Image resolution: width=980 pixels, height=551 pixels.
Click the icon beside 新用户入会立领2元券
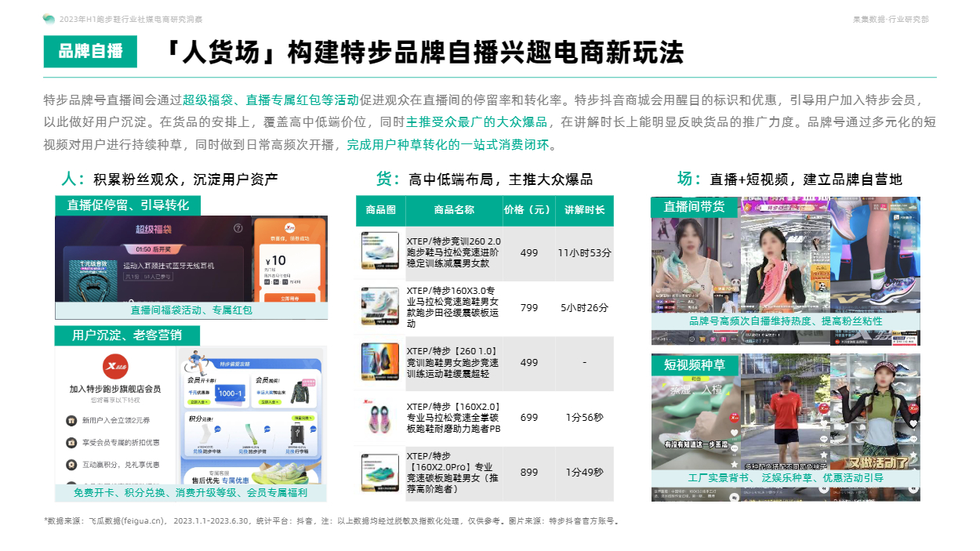[71, 421]
